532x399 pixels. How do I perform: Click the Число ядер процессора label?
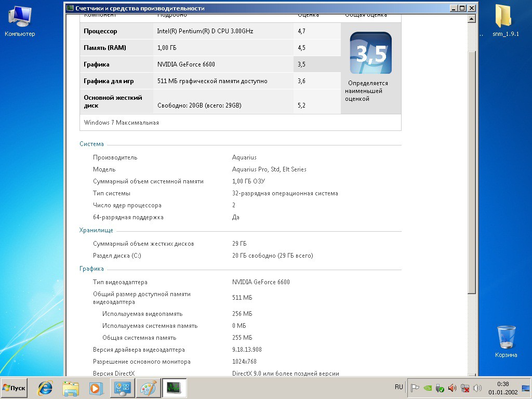coord(127,205)
